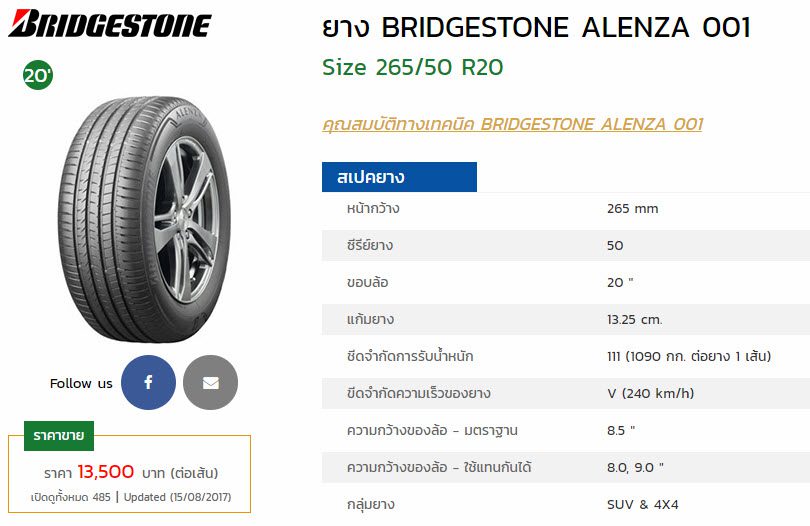
Task: Click the load index 111 value
Action: 689,356
